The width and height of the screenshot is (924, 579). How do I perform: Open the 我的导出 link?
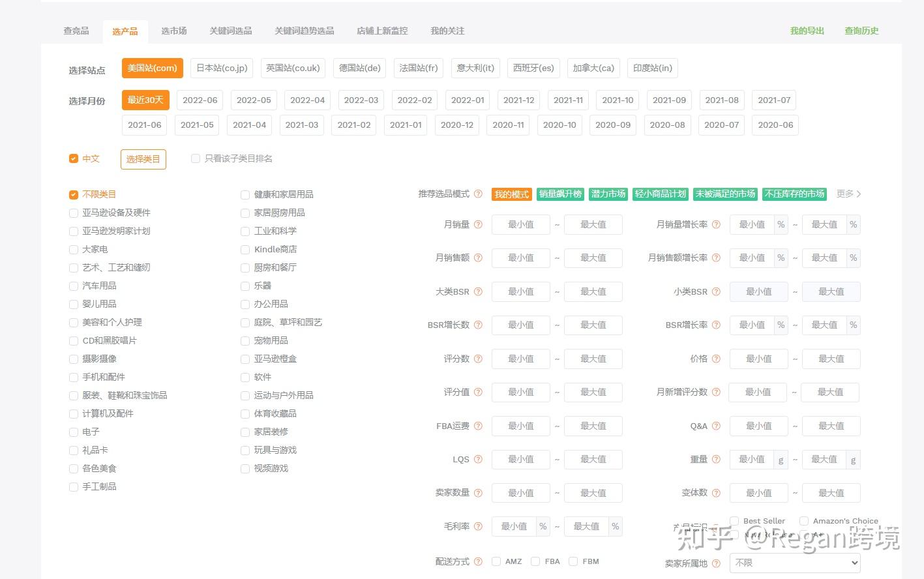coord(807,31)
